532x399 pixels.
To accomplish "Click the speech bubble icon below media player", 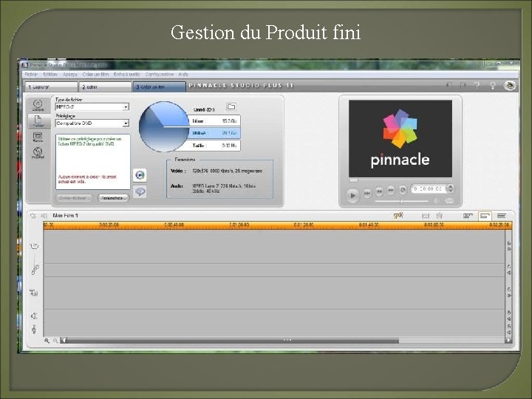I will tap(140, 191).
